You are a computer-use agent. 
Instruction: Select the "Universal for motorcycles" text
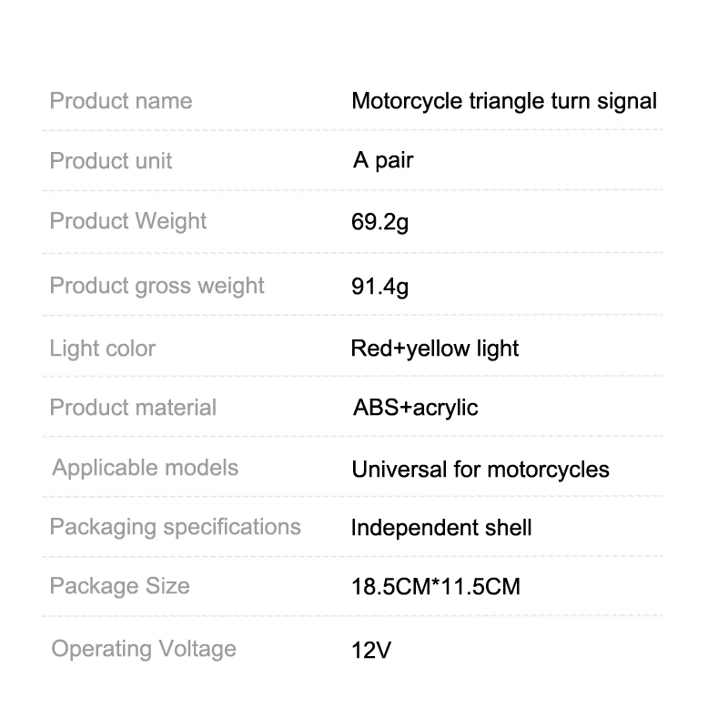[480, 470]
